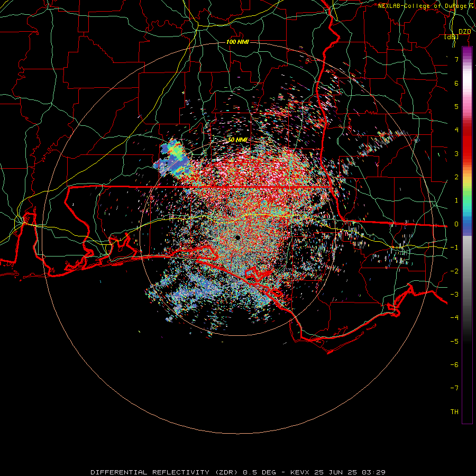Click the -7 tick label on the scale
This screenshot has height=476, width=476.
click(x=454, y=388)
